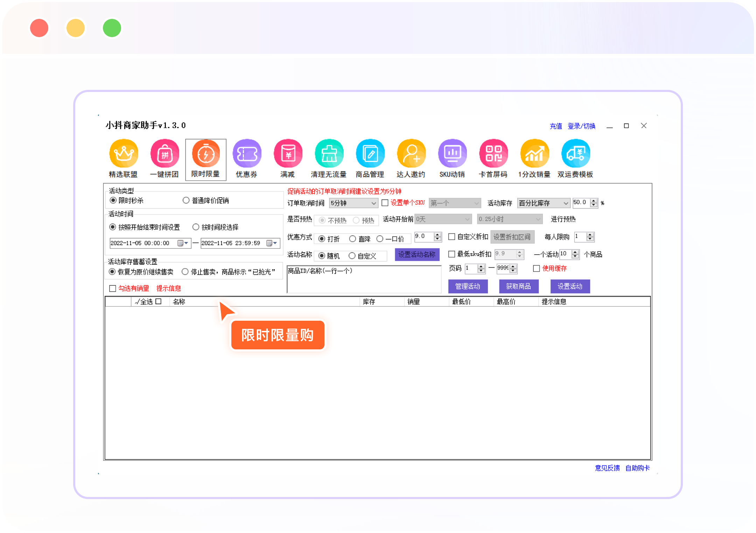Screen dimensions: 756x533
Task: Open the start date calendar dropdown
Action: point(183,243)
